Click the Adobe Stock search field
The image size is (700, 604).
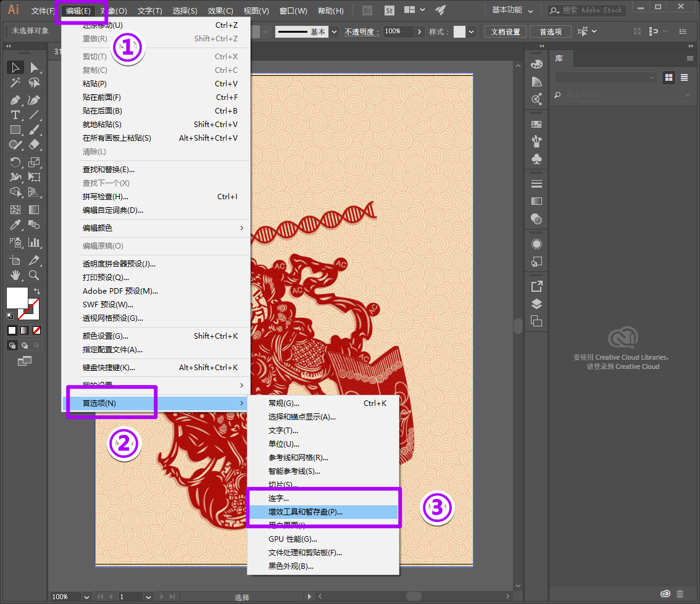[x=587, y=10]
